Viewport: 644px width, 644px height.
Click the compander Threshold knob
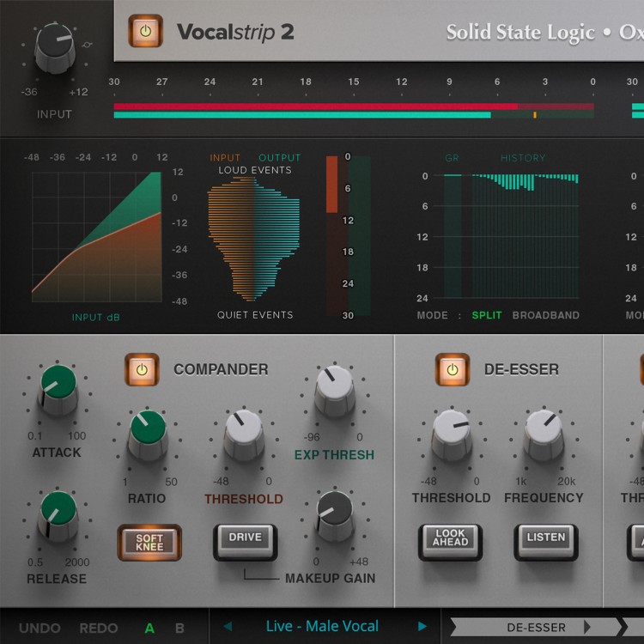point(244,435)
